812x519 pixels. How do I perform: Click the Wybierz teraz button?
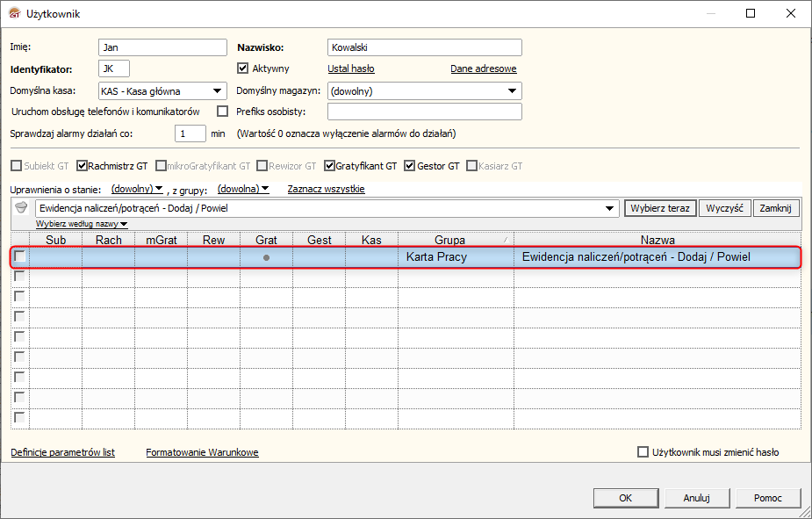pyautogui.click(x=660, y=208)
